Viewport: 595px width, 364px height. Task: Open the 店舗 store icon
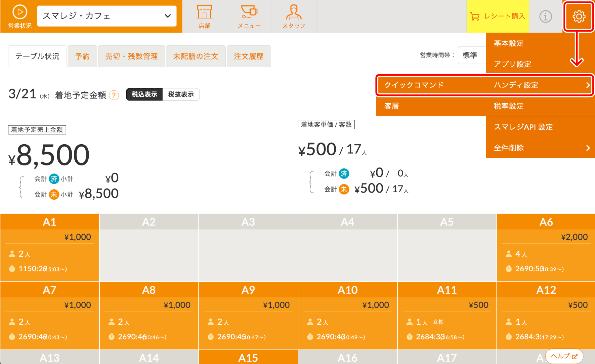click(x=204, y=12)
